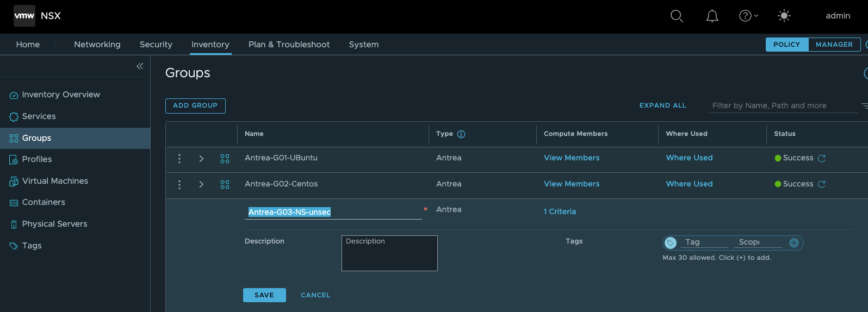This screenshot has height=312, width=868.
Task: Switch to POLICY mode
Action: tap(787, 45)
